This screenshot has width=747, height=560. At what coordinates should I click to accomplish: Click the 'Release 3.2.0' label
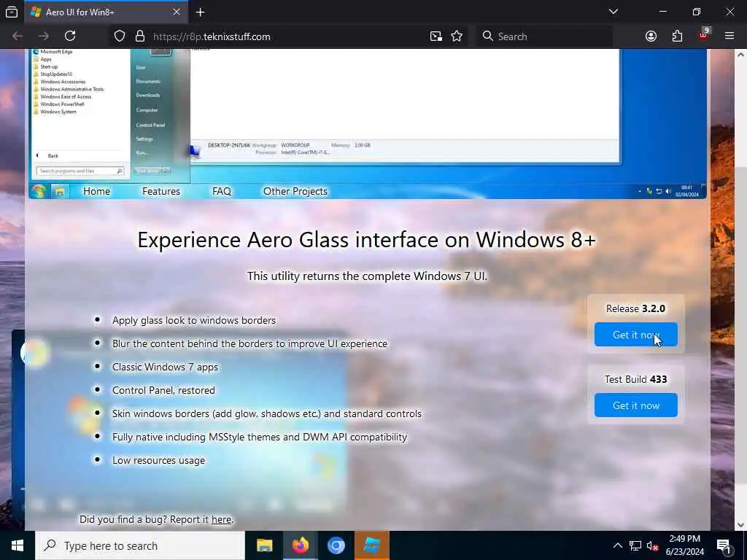click(x=635, y=308)
